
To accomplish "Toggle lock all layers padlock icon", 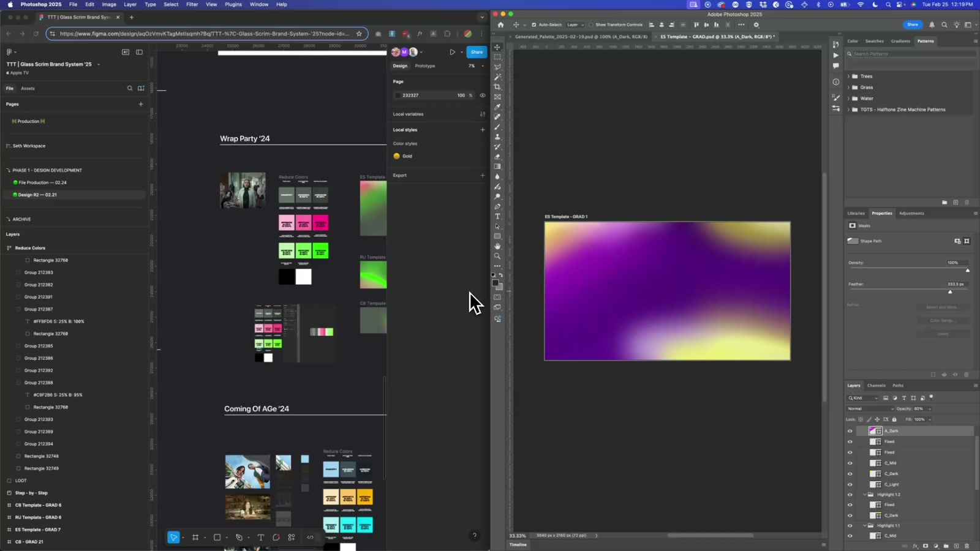I will point(894,419).
